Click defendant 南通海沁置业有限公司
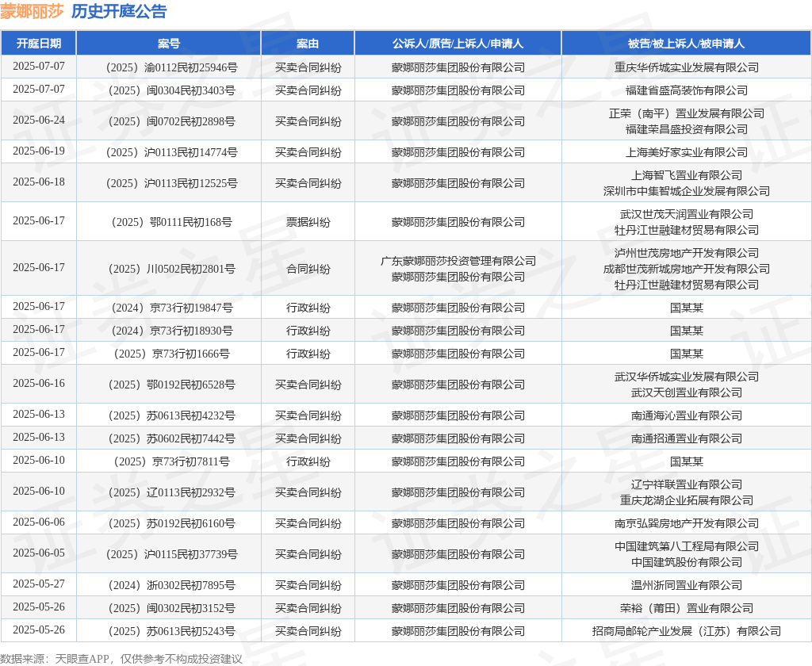The height and width of the screenshot is (666, 812). pos(686,415)
